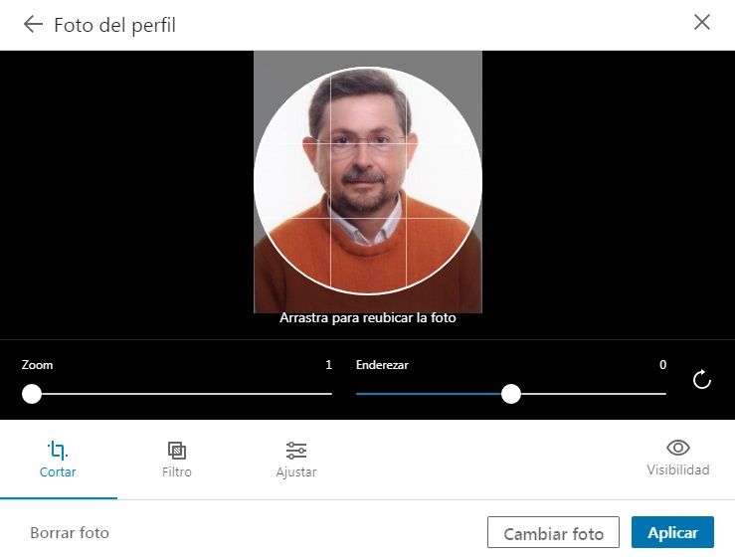Click the center of the circular crop grid
735x560 pixels.
pyautogui.click(x=368, y=181)
